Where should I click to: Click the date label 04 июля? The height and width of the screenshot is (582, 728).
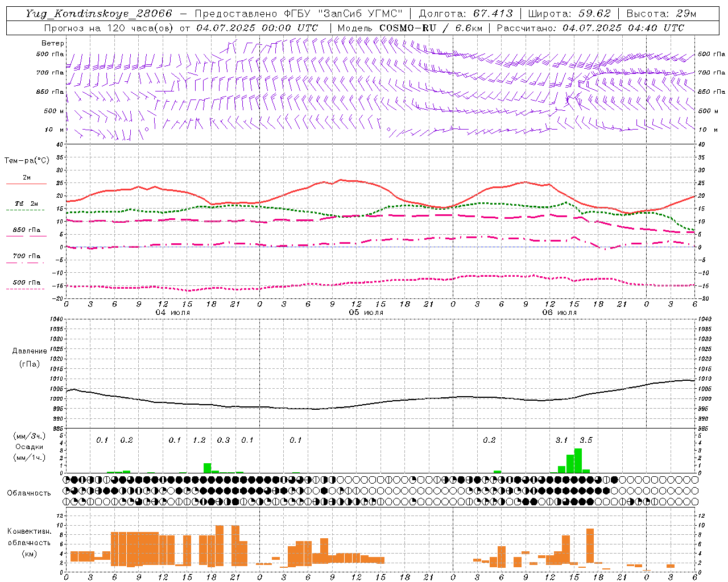[173, 313]
